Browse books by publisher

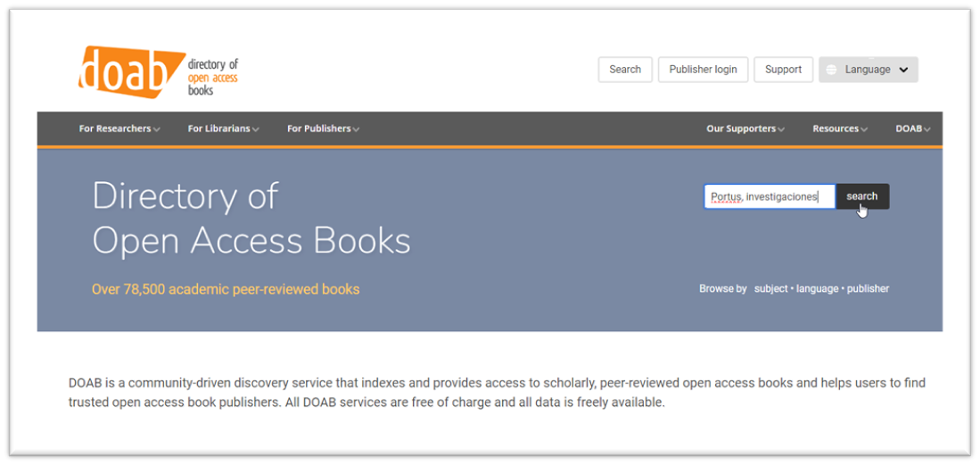point(868,288)
